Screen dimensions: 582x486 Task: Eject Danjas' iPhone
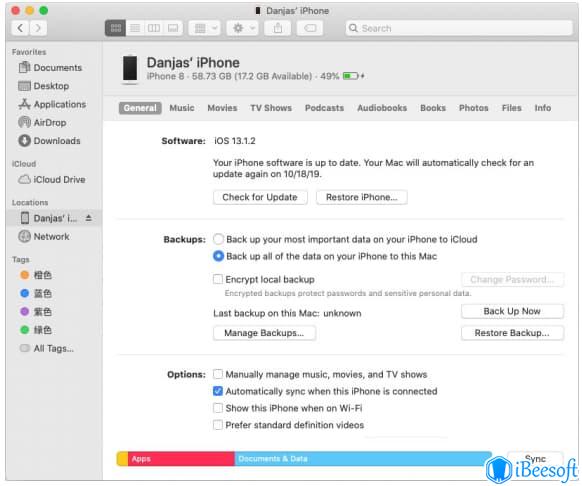click(89, 218)
